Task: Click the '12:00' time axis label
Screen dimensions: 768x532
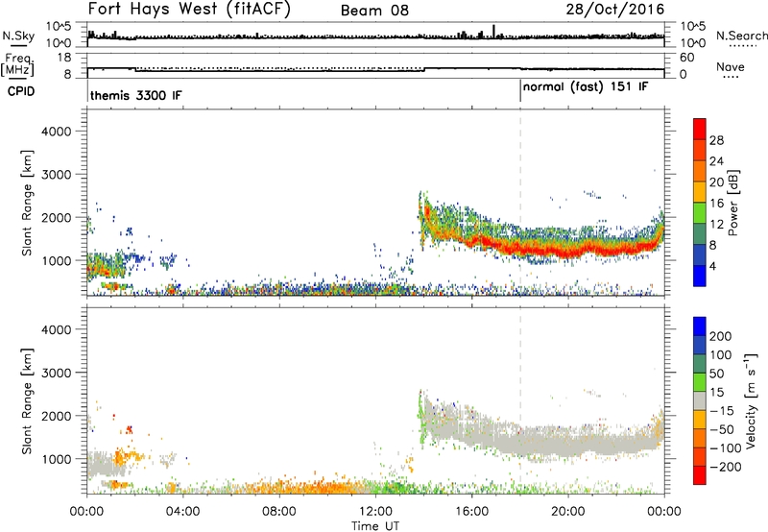Action: [375, 512]
